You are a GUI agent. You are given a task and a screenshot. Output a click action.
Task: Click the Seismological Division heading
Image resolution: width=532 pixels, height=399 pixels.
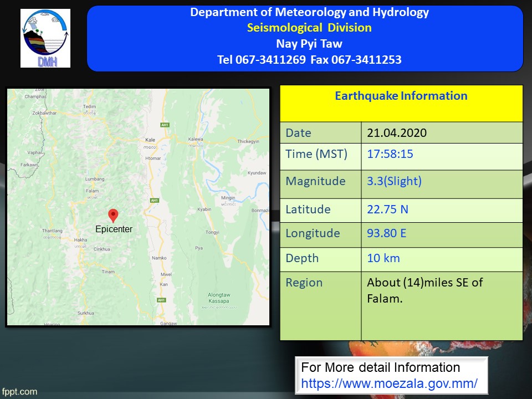pyautogui.click(x=309, y=28)
